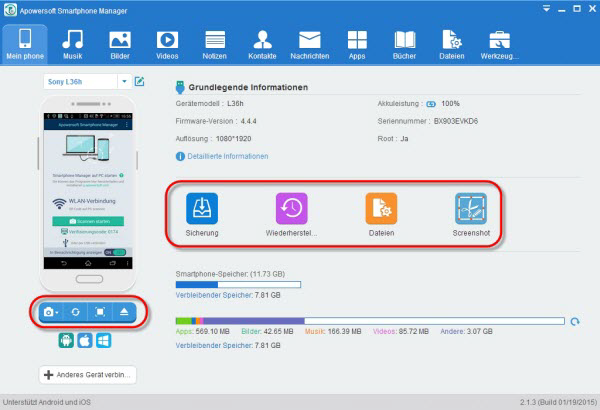Edit the device name with pencil icon

click(x=139, y=81)
